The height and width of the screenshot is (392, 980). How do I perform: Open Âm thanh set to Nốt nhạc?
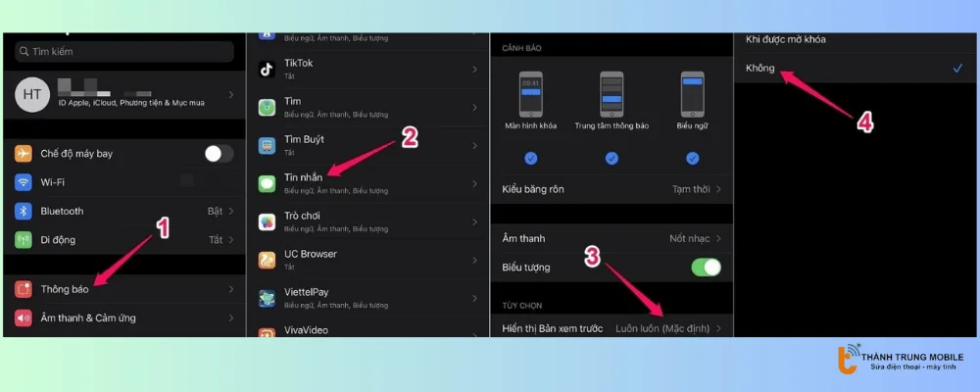612,239
